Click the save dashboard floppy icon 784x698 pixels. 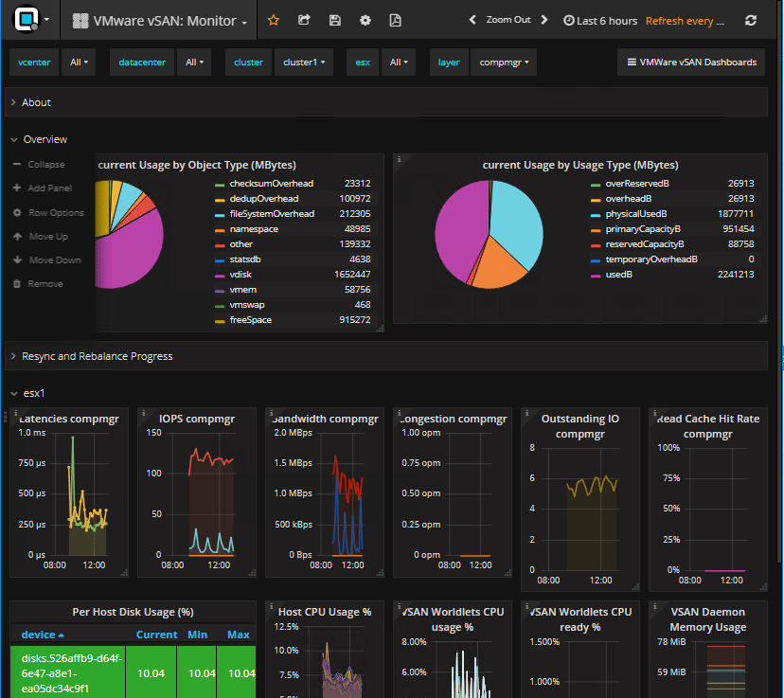(x=334, y=20)
